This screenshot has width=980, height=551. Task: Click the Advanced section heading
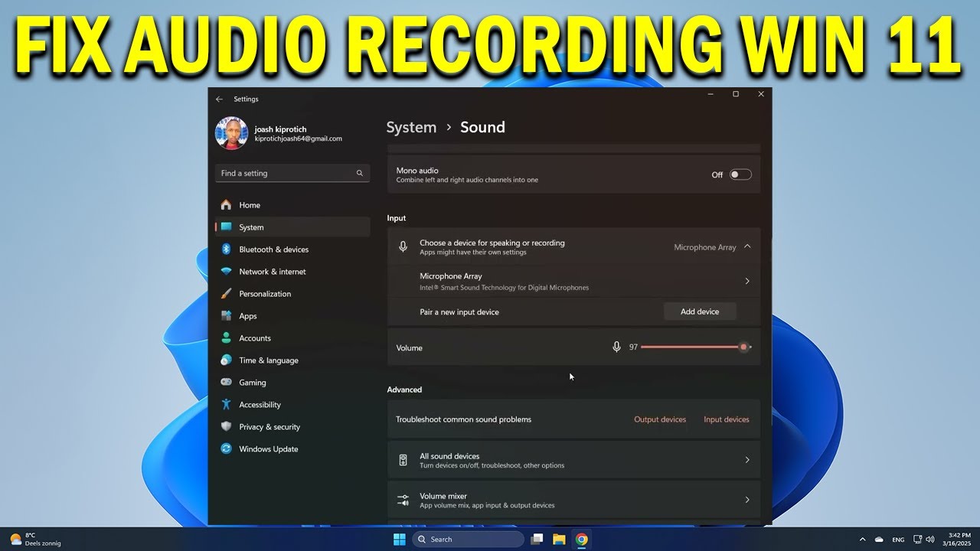tap(404, 390)
